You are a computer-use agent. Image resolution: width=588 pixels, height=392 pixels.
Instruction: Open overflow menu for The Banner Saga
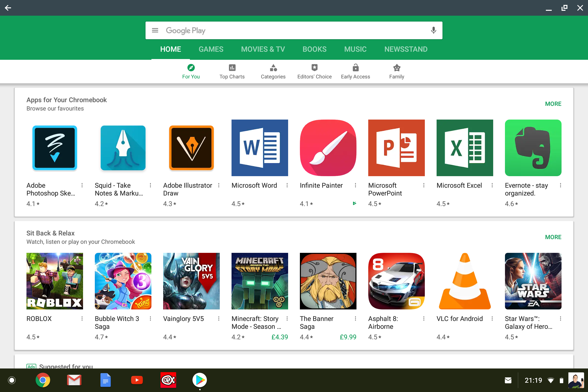coord(355,318)
